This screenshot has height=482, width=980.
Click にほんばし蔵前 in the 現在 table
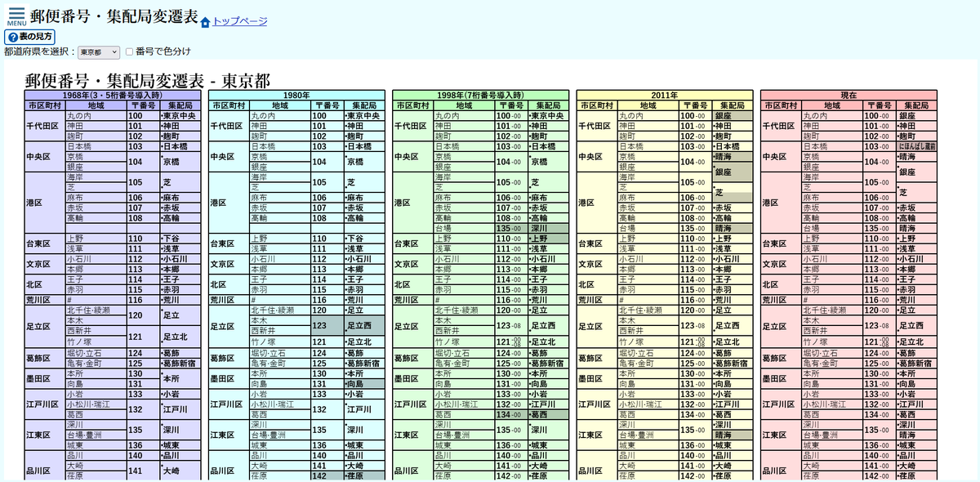click(917, 146)
